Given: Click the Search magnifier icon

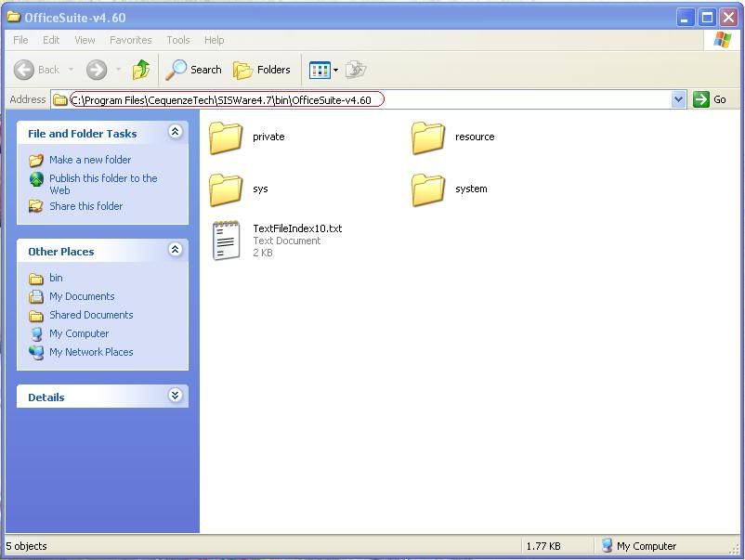Looking at the screenshot, I should coord(176,70).
